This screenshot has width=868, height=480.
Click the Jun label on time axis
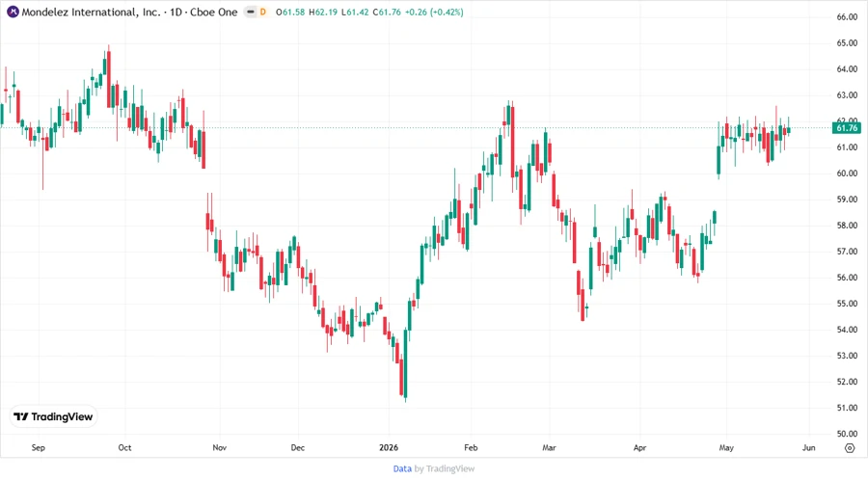(x=809, y=448)
